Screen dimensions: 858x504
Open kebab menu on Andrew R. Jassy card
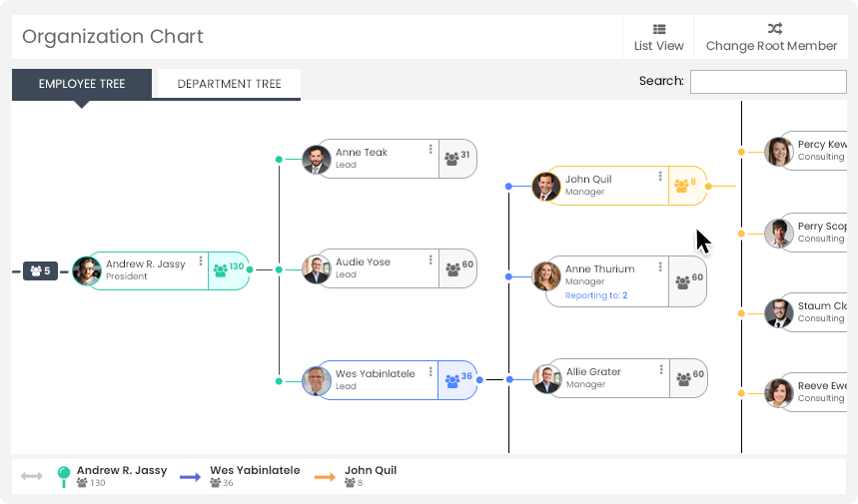point(201,260)
